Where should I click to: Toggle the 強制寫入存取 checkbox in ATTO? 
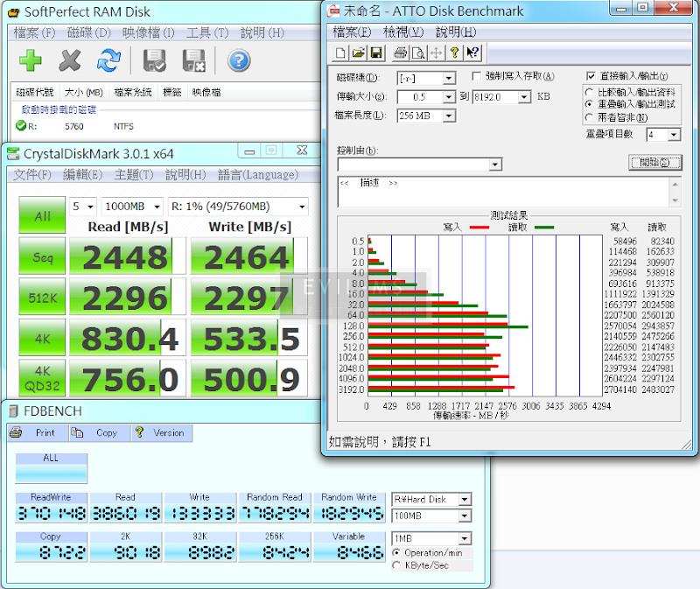click(x=476, y=76)
